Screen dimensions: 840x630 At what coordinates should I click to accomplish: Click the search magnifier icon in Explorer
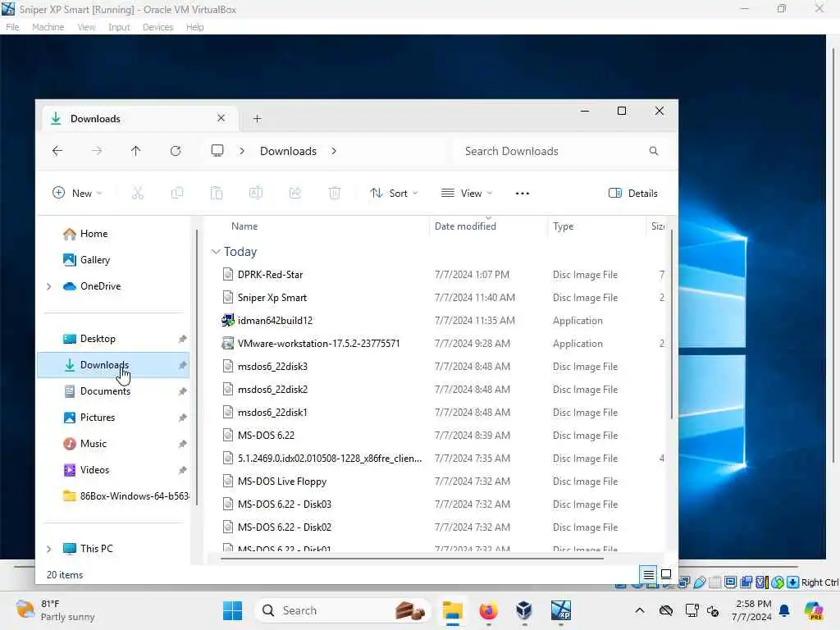click(654, 151)
